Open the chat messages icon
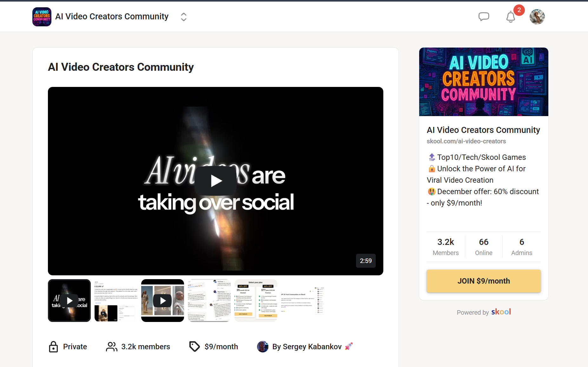This screenshot has height=367, width=588. pyautogui.click(x=484, y=16)
